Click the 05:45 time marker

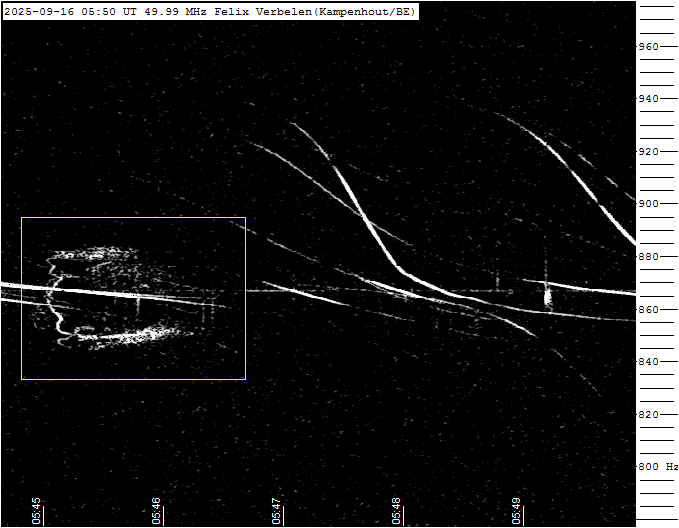pos(37,510)
